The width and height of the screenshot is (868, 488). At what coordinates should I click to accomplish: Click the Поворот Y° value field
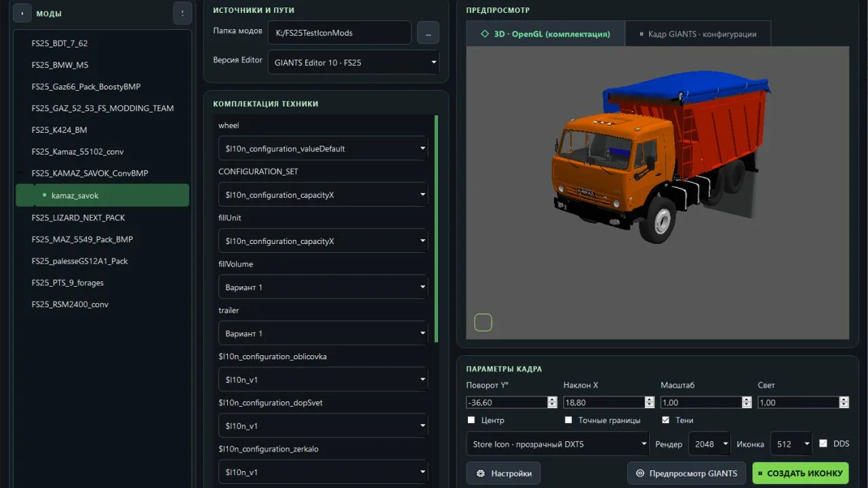click(x=507, y=402)
